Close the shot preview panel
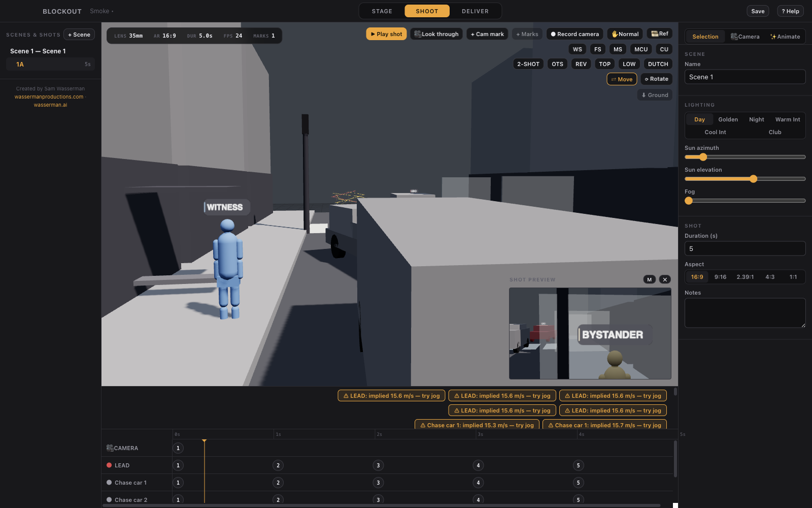 (665, 279)
